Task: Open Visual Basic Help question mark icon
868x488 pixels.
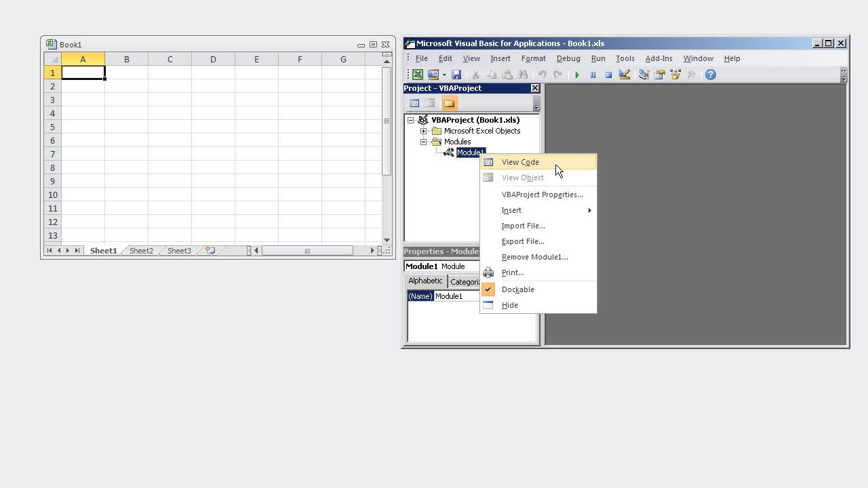Action: 711,75
